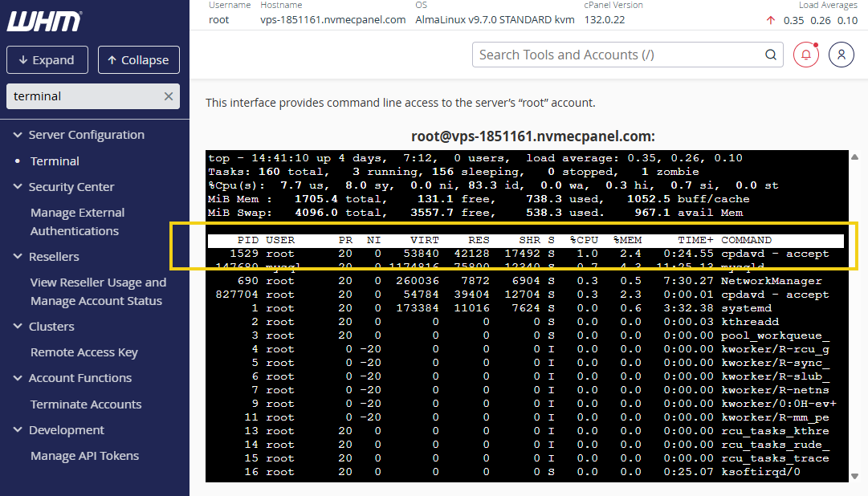Go to Terminate Accounts
Screen dimensions: 868x496
(x=86, y=405)
